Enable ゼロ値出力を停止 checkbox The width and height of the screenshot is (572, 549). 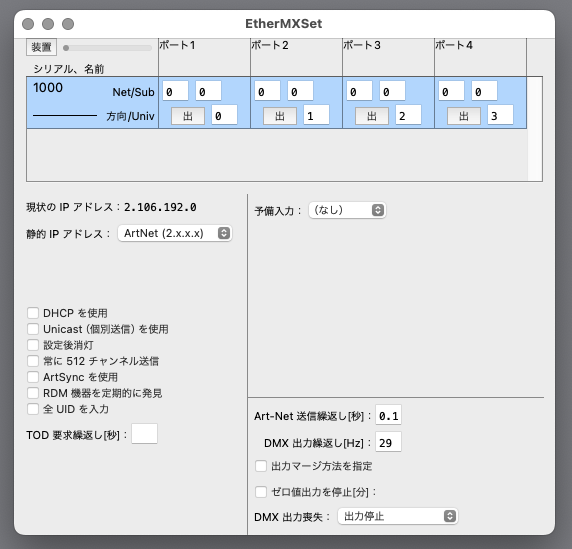(261, 492)
